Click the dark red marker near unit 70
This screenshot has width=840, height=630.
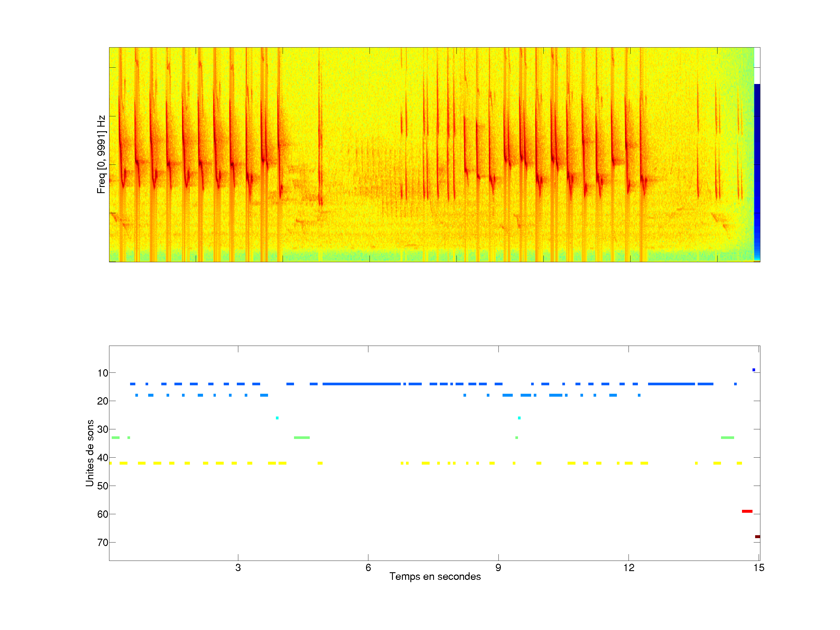[x=757, y=537]
